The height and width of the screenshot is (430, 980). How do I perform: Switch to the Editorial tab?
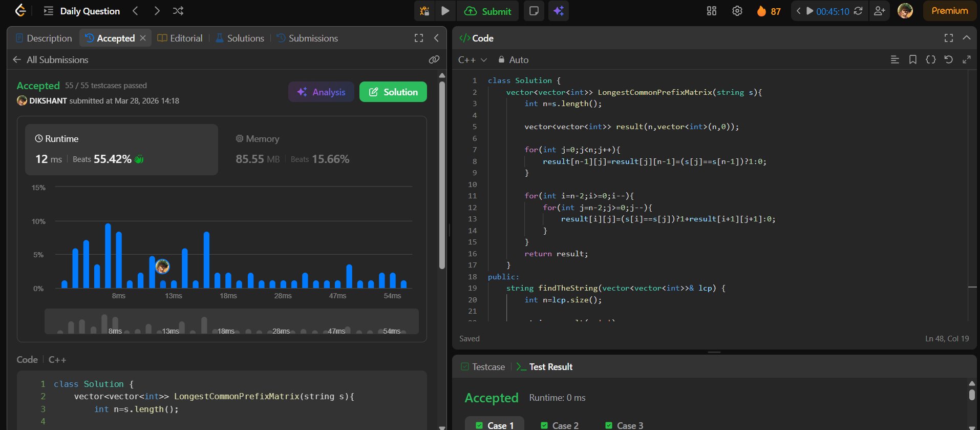tap(180, 38)
